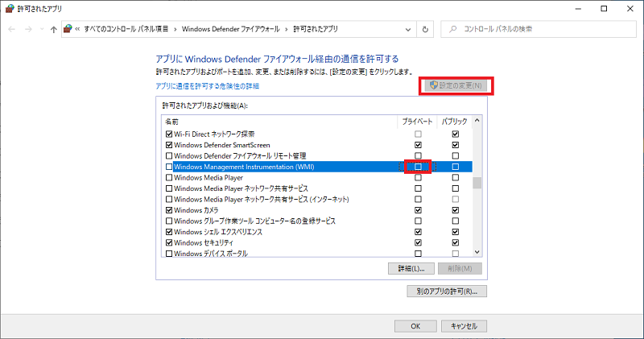
Task: Expand breadcrumb arrow after すべてのコントロール パネル項目
Action: click(175, 29)
